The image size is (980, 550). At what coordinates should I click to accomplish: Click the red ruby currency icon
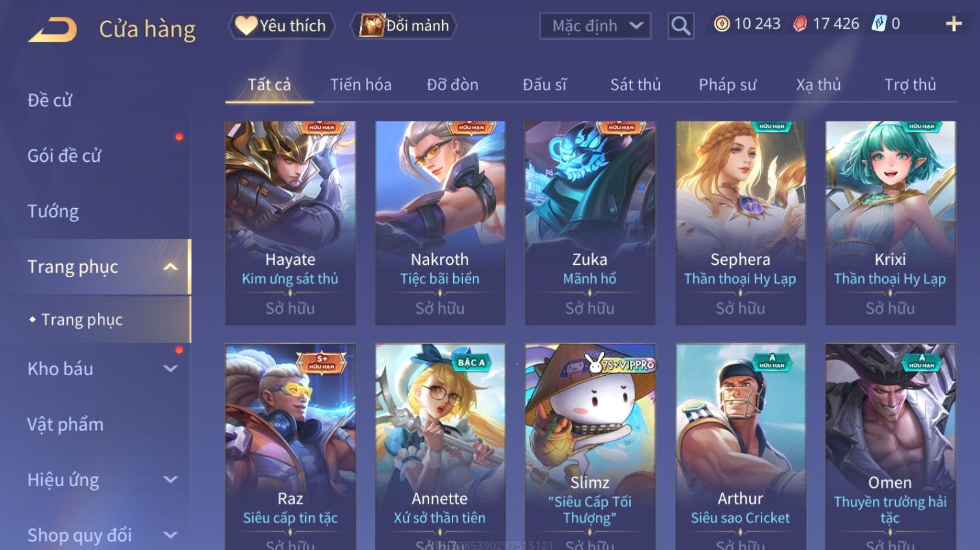(800, 24)
